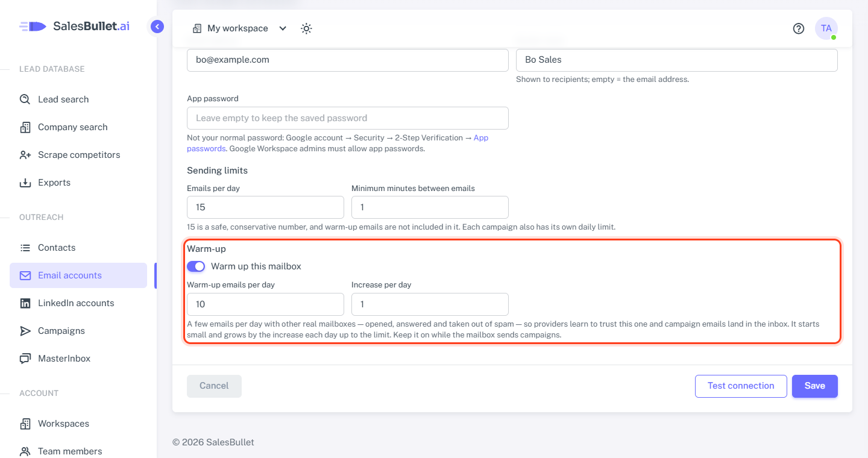Screen dimensions: 868x458
Task: Click the Emails per day field
Action: pos(265,207)
